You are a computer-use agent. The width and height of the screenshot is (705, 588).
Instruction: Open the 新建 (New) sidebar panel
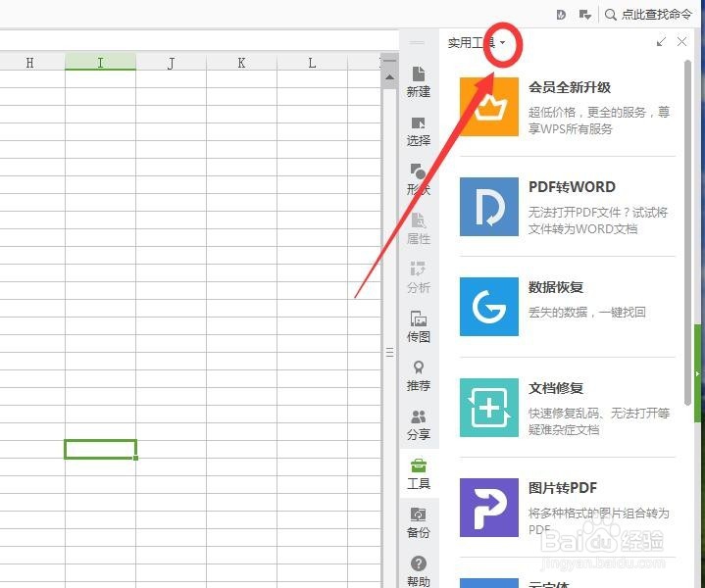click(419, 81)
